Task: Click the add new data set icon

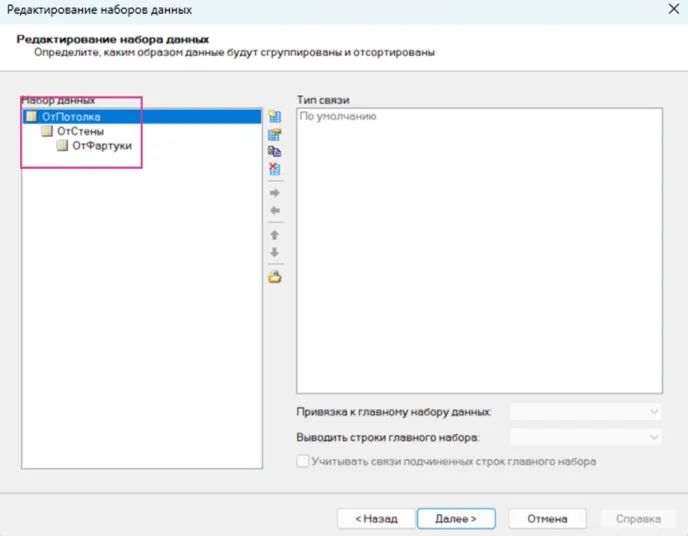Action: tap(274, 117)
